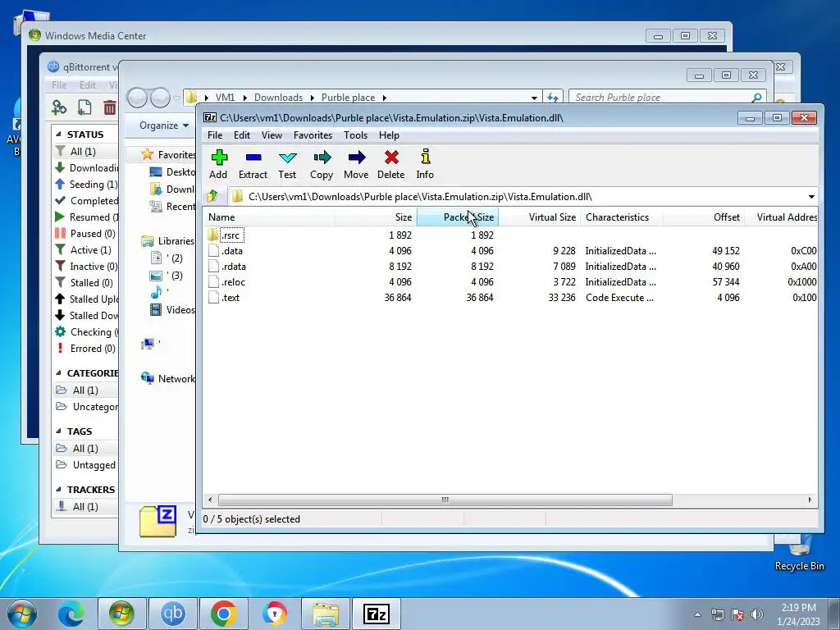Open the Favorites menu in 7-Zip

pos(313,135)
